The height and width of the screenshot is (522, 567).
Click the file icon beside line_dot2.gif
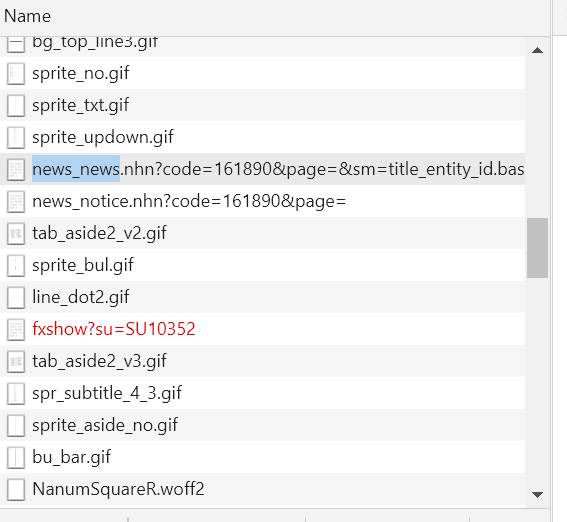(x=16, y=298)
